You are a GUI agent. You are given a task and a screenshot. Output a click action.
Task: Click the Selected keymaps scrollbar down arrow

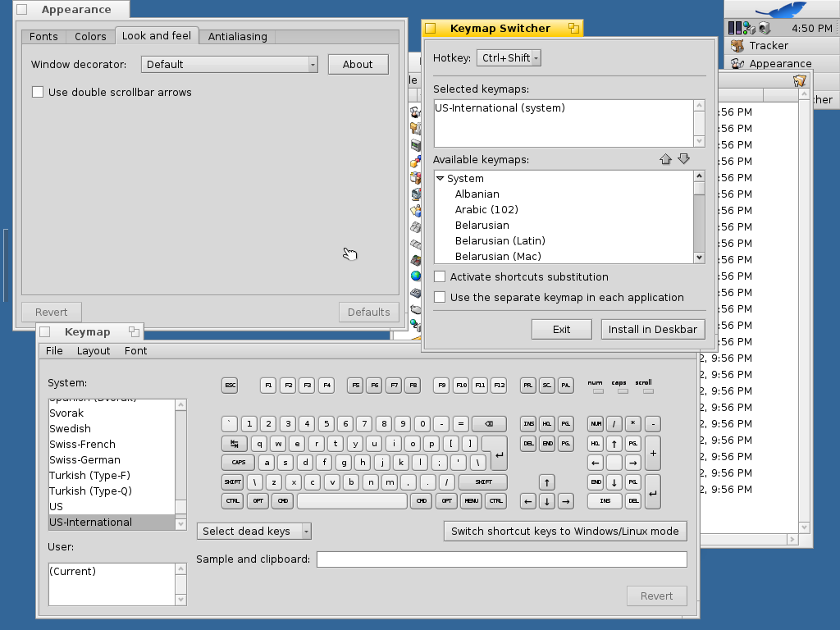pos(699,141)
